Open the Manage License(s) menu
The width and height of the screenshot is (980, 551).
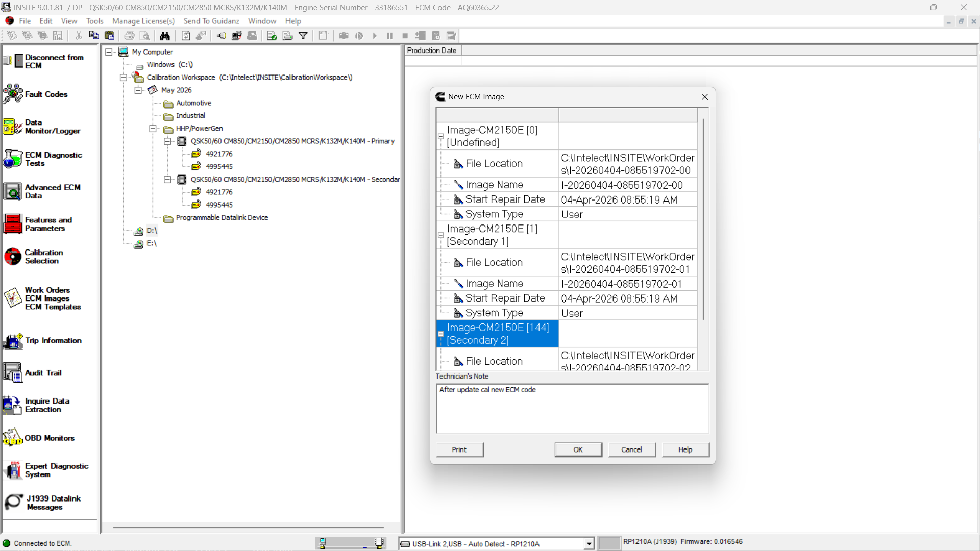[x=143, y=21]
